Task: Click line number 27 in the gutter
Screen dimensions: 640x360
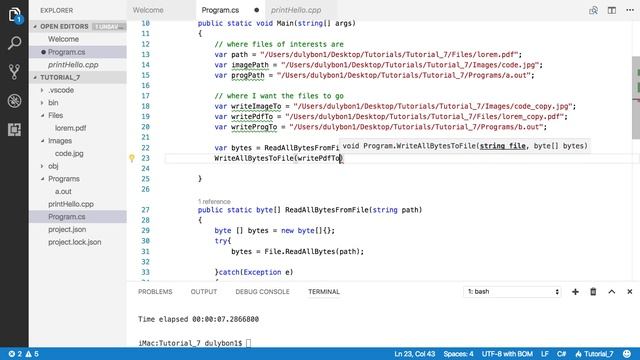Action: point(145,210)
